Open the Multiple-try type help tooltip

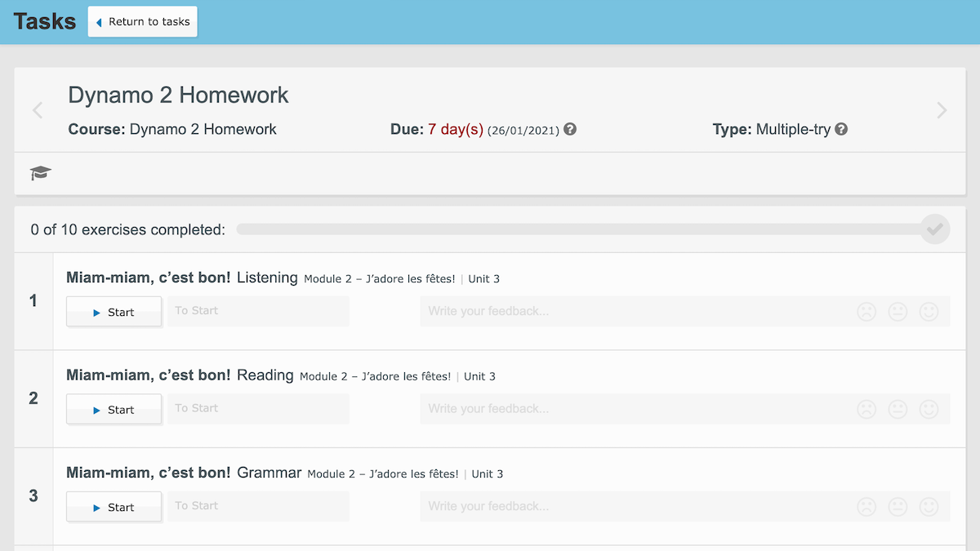click(x=841, y=129)
